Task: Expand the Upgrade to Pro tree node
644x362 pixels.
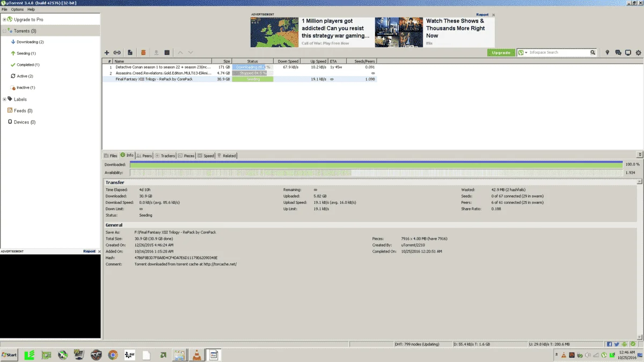Action: (4, 19)
